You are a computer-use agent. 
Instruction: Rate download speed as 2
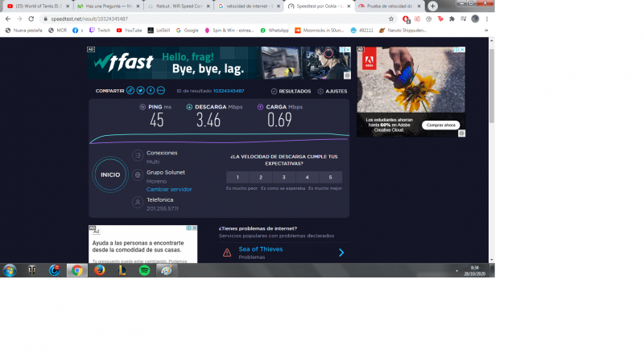pos(261,177)
